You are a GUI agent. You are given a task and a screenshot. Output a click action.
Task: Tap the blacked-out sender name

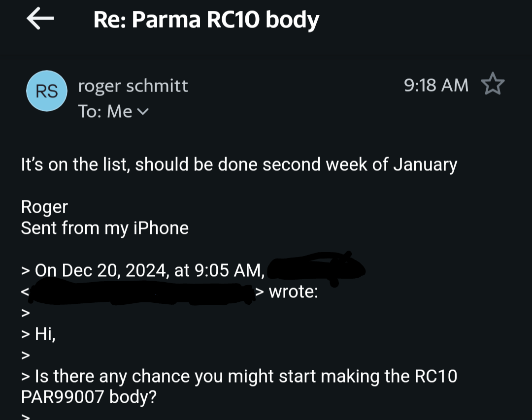point(317,269)
